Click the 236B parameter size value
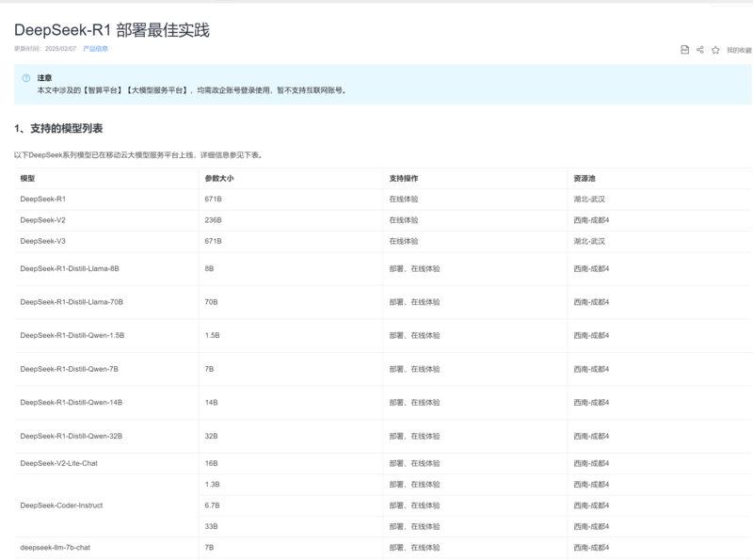This screenshot has height=560, width=753. pos(214,220)
